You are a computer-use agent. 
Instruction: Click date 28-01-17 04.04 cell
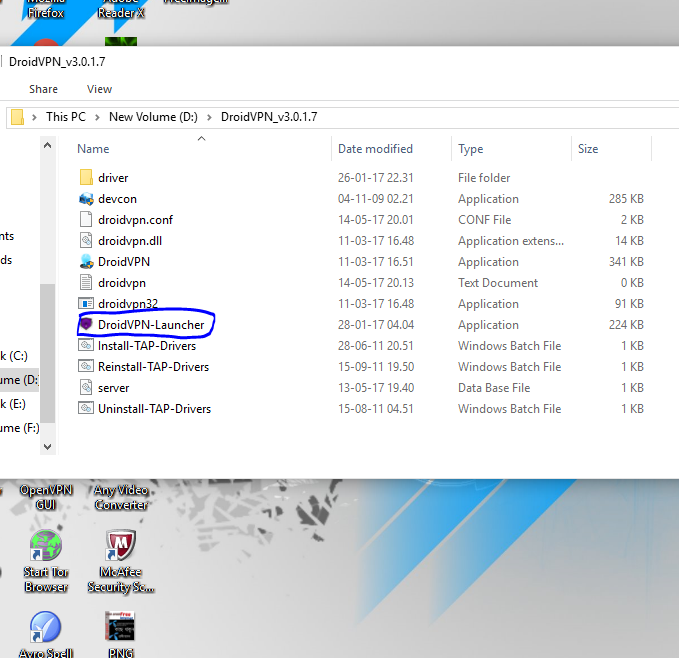click(375, 325)
